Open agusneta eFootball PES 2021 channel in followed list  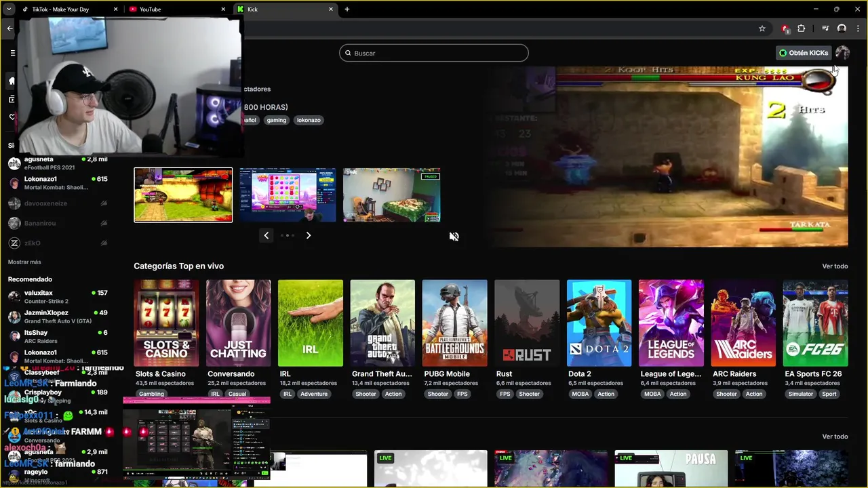(x=58, y=163)
